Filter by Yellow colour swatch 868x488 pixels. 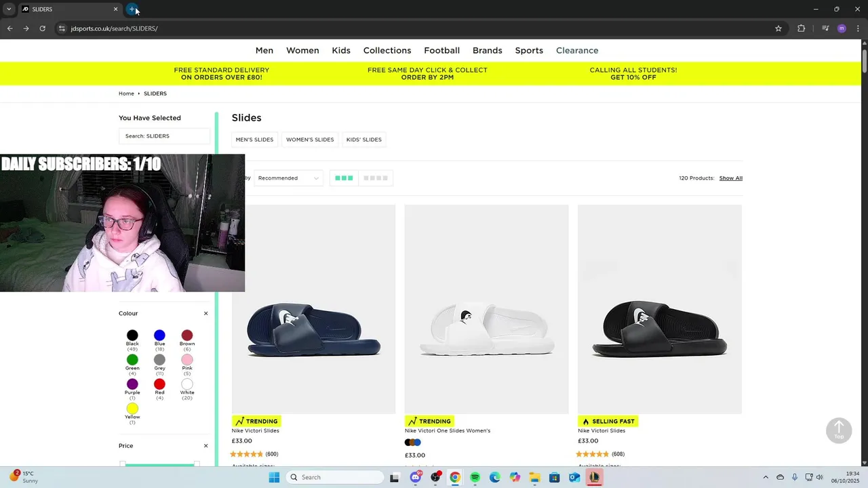click(132, 409)
